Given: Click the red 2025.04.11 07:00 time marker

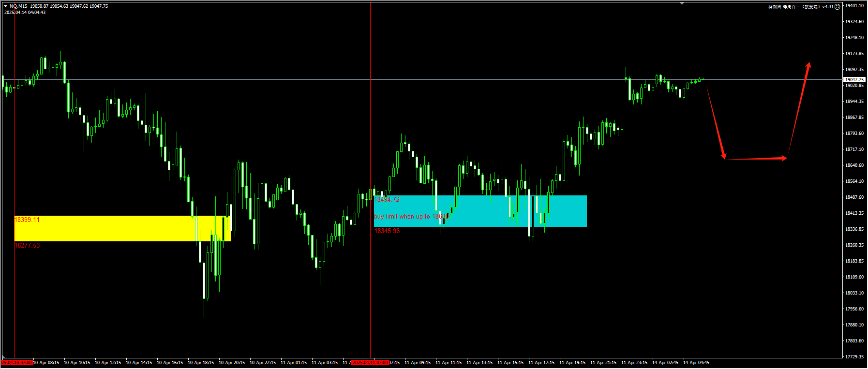Looking at the screenshot, I should click(x=370, y=363).
